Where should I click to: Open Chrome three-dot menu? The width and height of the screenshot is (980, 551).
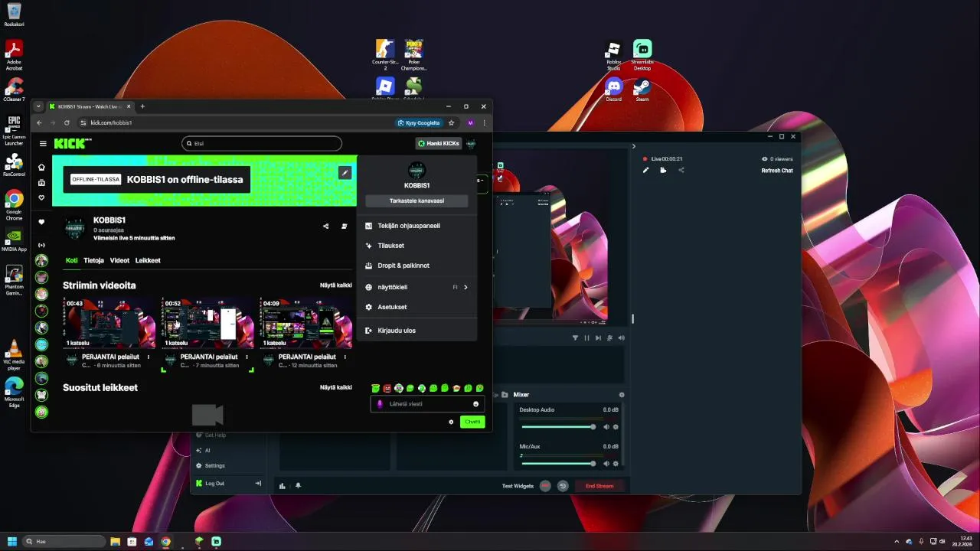(484, 122)
